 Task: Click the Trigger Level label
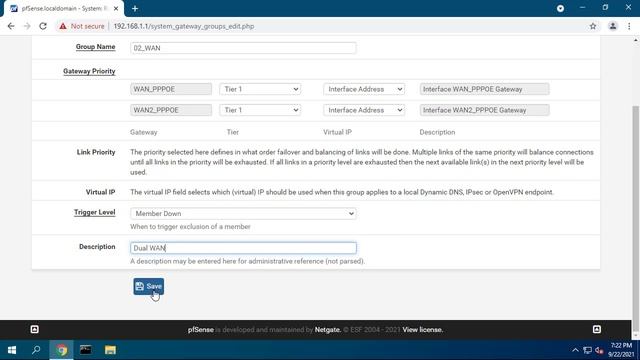coord(95,212)
